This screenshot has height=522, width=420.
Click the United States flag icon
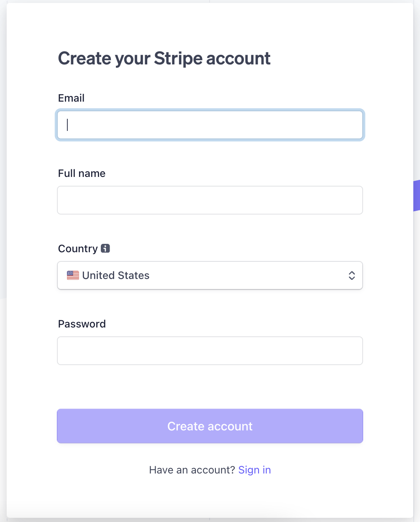click(x=73, y=275)
